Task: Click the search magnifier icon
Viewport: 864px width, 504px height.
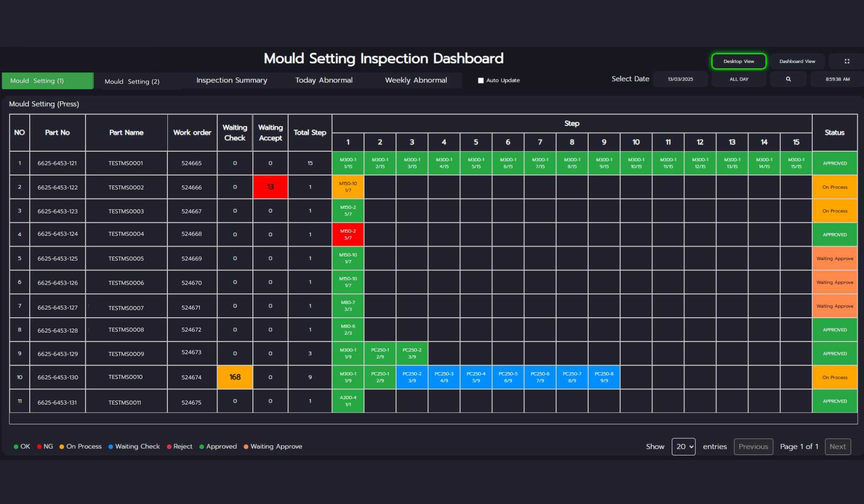Action: pos(788,79)
